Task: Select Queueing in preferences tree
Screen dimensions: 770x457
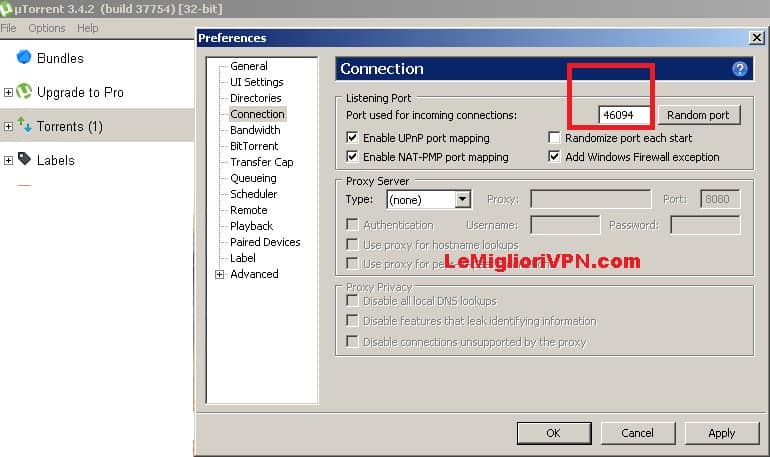Action: tap(253, 178)
